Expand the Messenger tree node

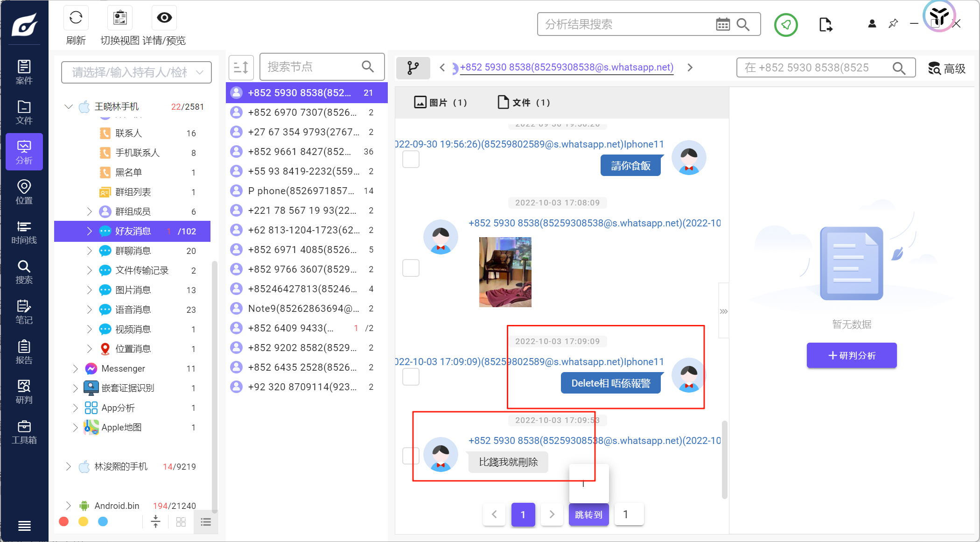[x=75, y=369]
